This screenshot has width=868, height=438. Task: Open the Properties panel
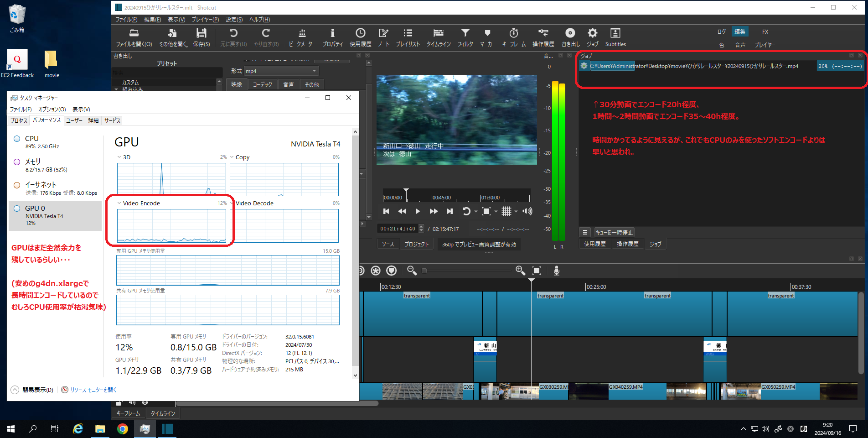point(332,36)
